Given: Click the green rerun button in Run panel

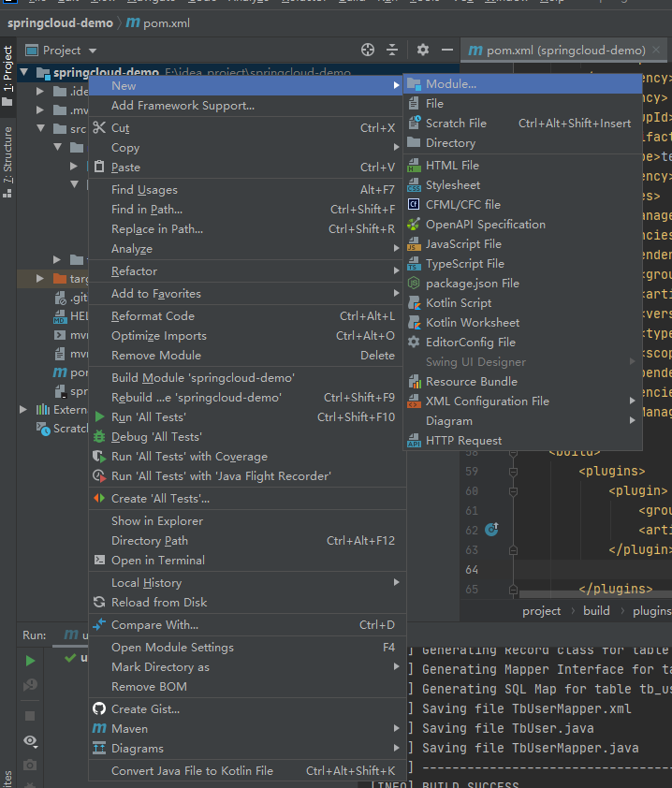Looking at the screenshot, I should click(30, 661).
